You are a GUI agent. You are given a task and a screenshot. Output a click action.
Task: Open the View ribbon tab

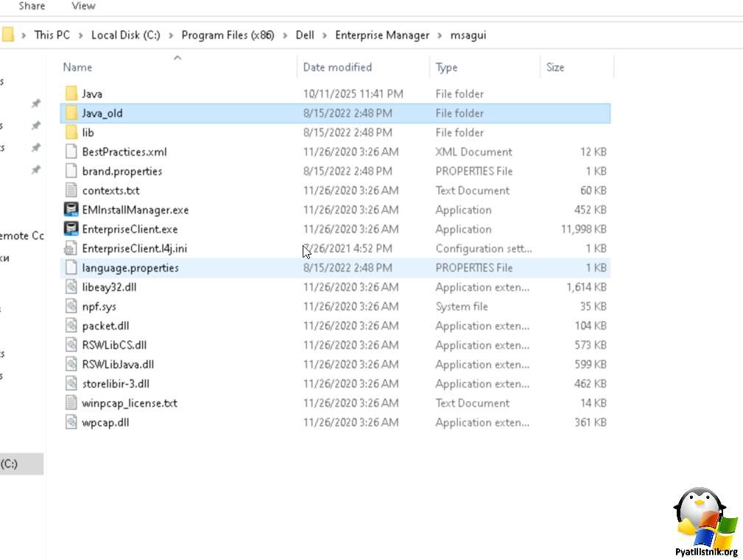(83, 6)
